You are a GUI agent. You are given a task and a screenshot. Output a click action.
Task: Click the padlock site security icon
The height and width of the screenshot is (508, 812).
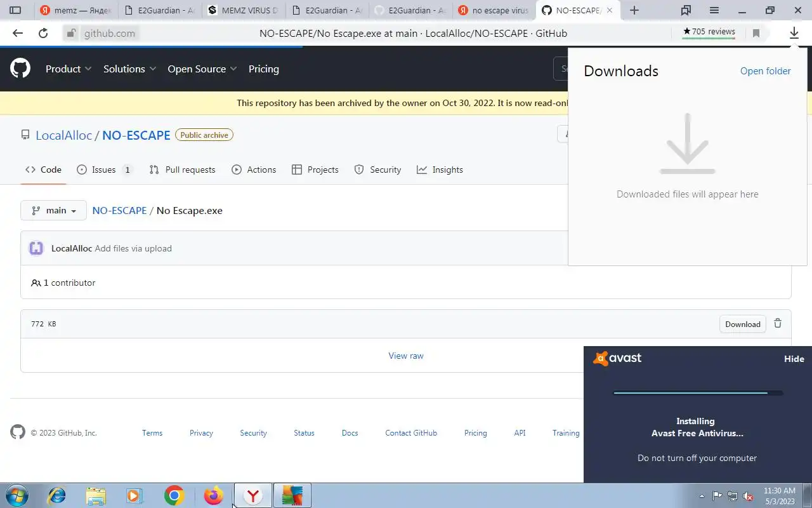tap(71, 34)
